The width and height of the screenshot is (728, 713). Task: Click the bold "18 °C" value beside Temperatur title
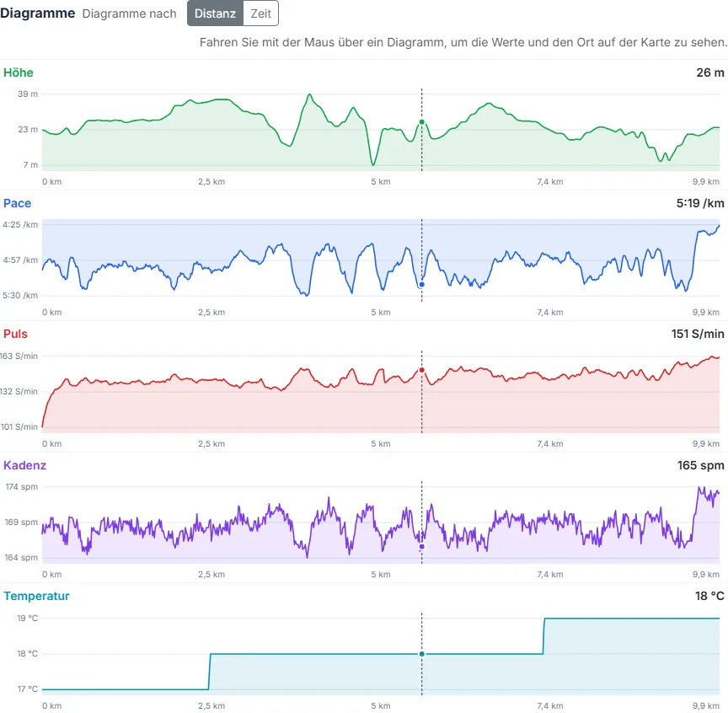coord(709,596)
